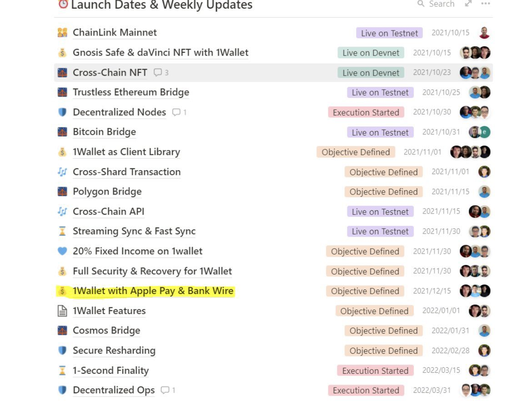Image resolution: width=532 pixels, height=407 pixels.
Task: Click the blue heart icon for 20% Fixed Income
Action: pyautogui.click(x=62, y=251)
